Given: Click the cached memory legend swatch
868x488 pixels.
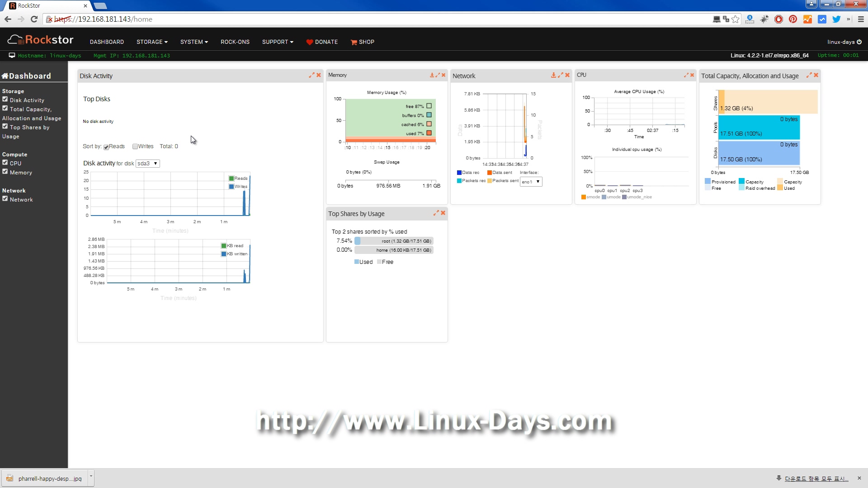Looking at the screenshot, I should (429, 124).
